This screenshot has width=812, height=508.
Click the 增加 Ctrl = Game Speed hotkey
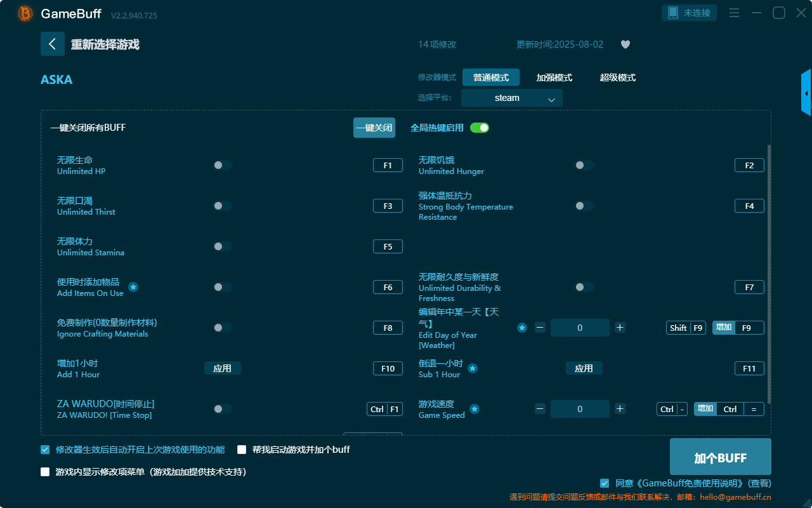[729, 409]
